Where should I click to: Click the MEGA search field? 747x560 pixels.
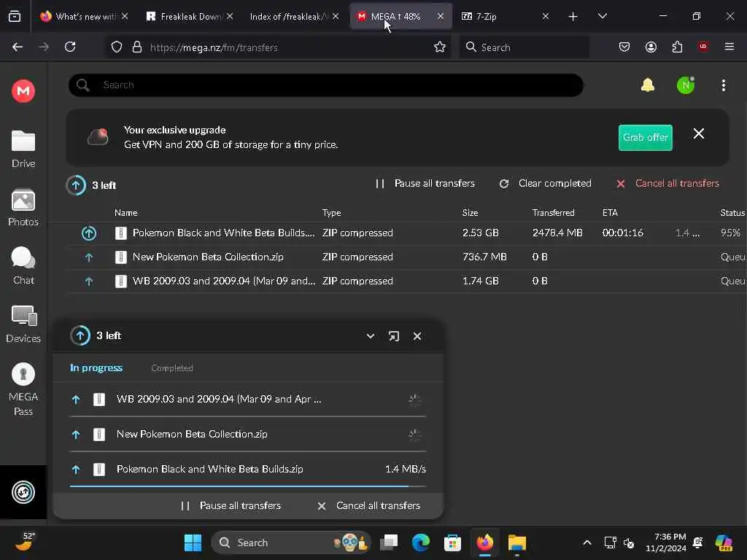pos(326,85)
